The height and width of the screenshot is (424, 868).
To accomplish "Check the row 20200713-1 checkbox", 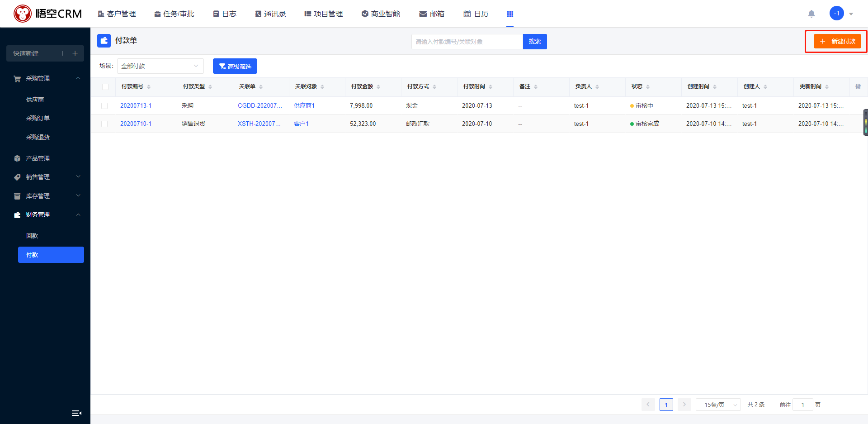I will [x=104, y=106].
